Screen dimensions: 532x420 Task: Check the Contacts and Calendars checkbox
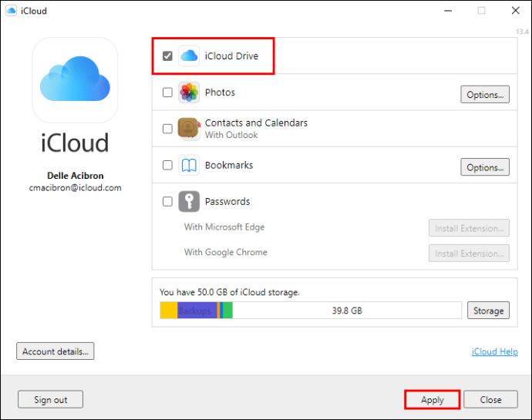167,129
